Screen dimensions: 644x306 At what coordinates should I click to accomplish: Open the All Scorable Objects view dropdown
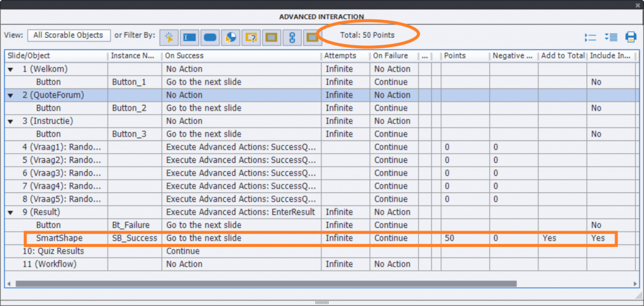pos(69,35)
